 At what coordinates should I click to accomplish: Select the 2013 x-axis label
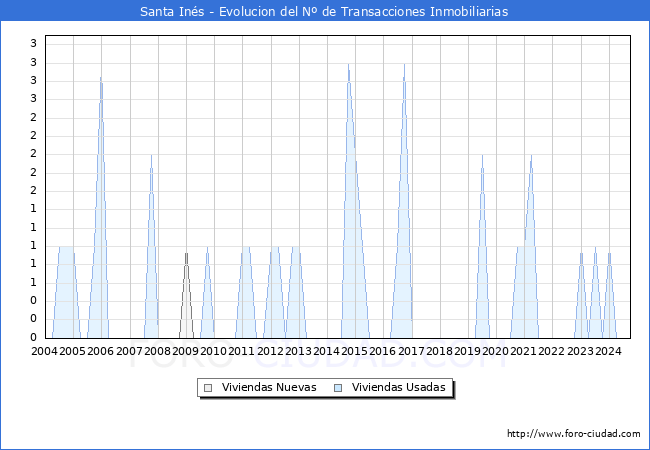pyautogui.click(x=298, y=351)
